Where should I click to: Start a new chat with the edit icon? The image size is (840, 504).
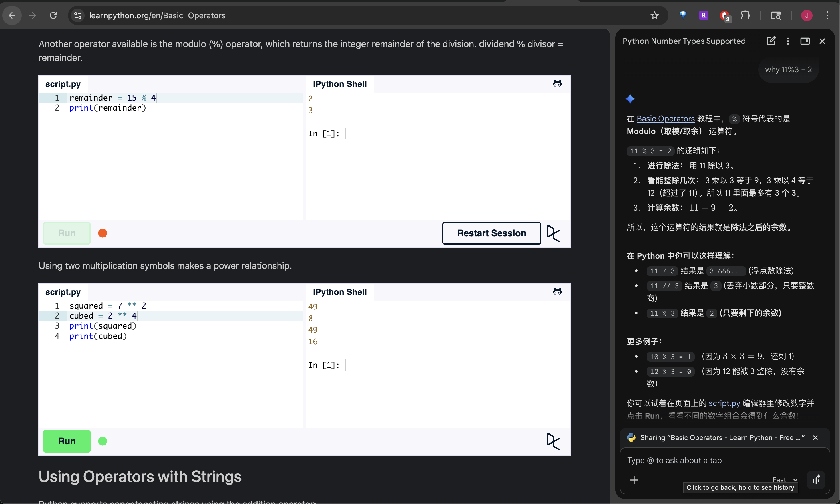(771, 41)
